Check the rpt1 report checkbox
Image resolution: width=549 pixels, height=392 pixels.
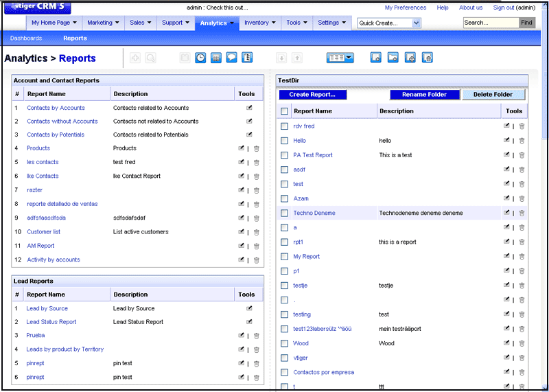(284, 242)
